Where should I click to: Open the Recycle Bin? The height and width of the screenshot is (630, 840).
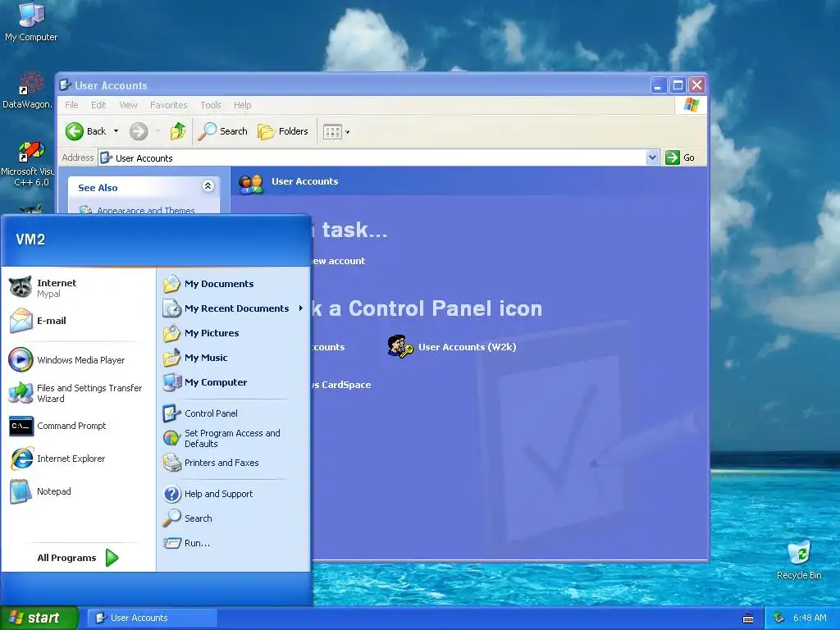click(799, 560)
